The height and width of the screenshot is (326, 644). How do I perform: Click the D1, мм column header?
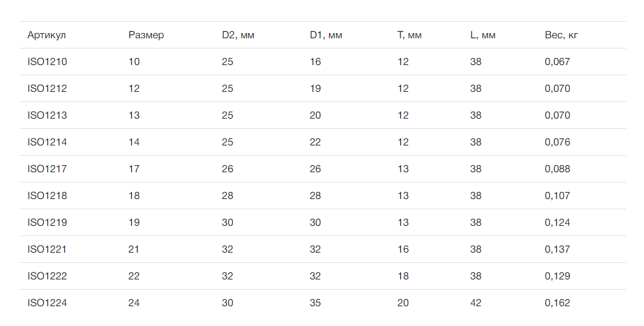coord(326,35)
